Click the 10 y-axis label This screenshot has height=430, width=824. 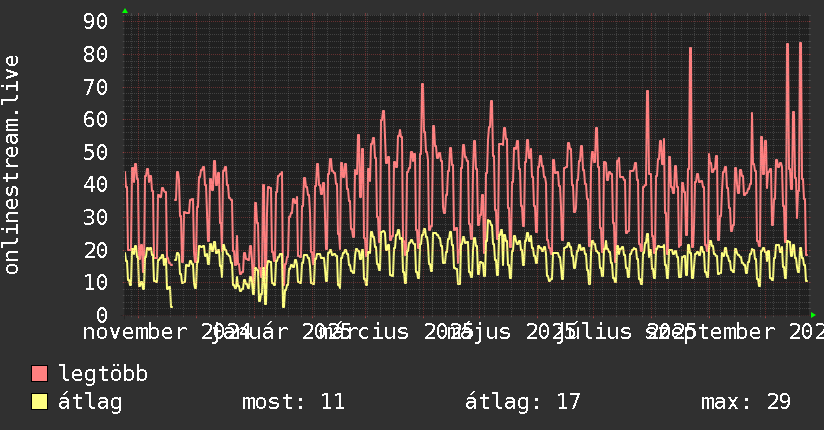[x=96, y=283]
